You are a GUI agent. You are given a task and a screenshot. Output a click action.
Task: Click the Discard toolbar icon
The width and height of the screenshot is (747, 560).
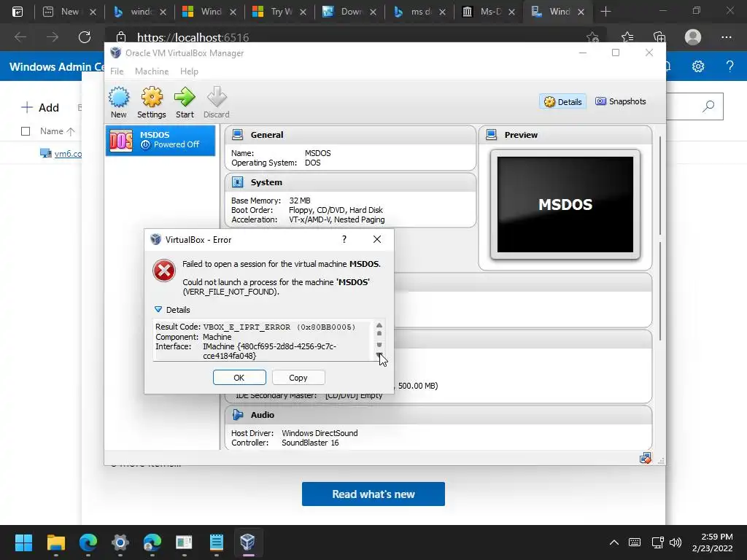click(217, 102)
